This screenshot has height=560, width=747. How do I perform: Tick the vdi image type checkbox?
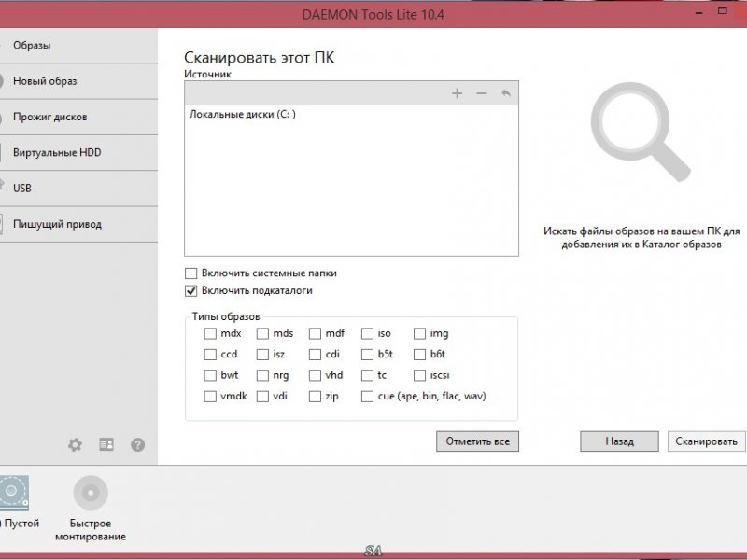coord(262,397)
